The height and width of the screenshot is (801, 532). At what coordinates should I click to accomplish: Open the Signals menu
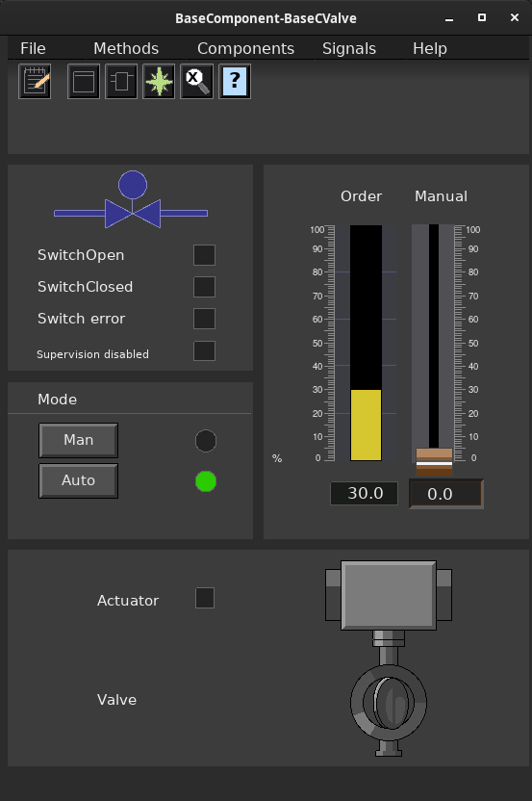click(x=349, y=48)
